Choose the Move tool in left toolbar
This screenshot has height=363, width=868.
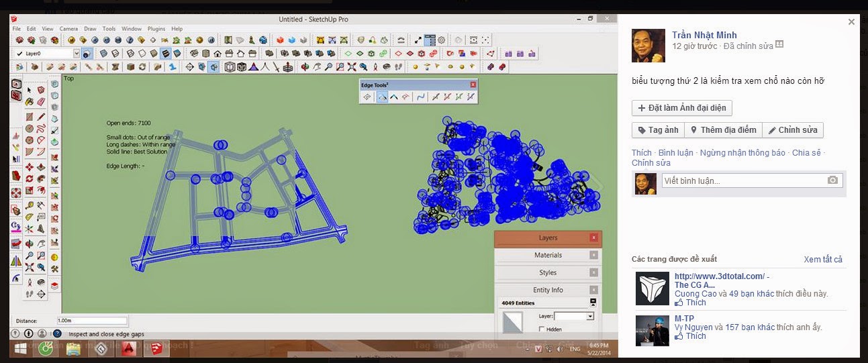click(29, 166)
